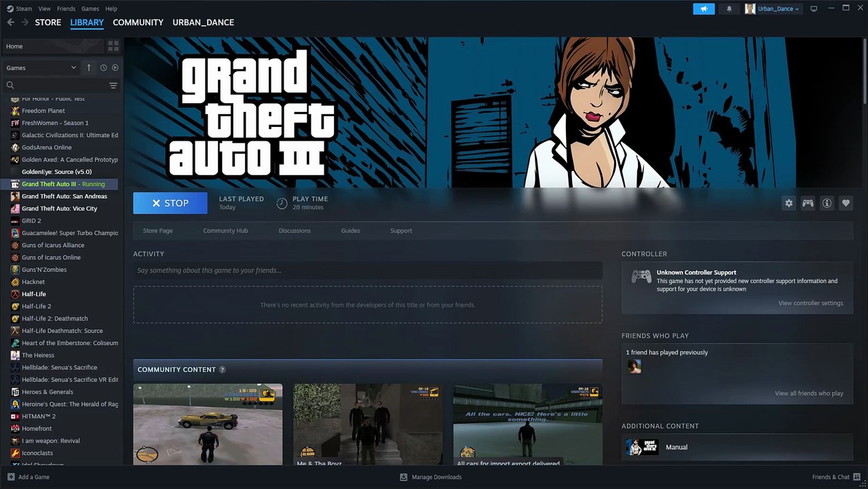Open the Help menu

pyautogui.click(x=111, y=9)
